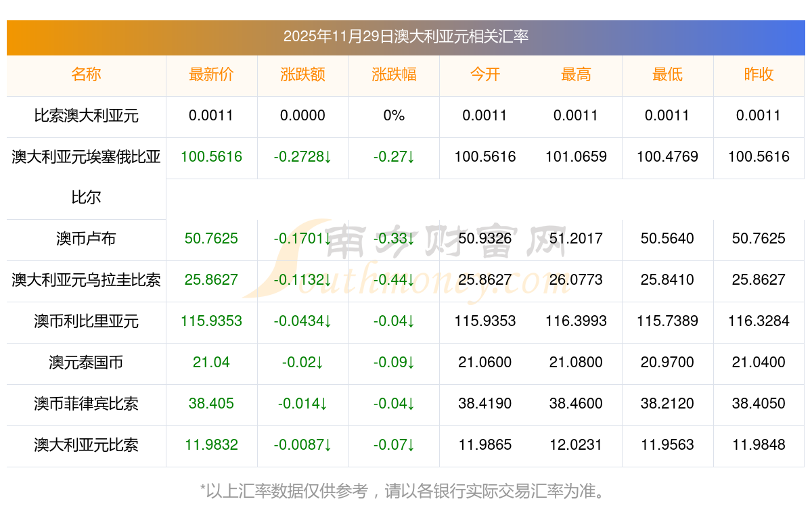This screenshot has height=512, width=812.
Task: Click the 最高 column header
Action: (x=576, y=74)
